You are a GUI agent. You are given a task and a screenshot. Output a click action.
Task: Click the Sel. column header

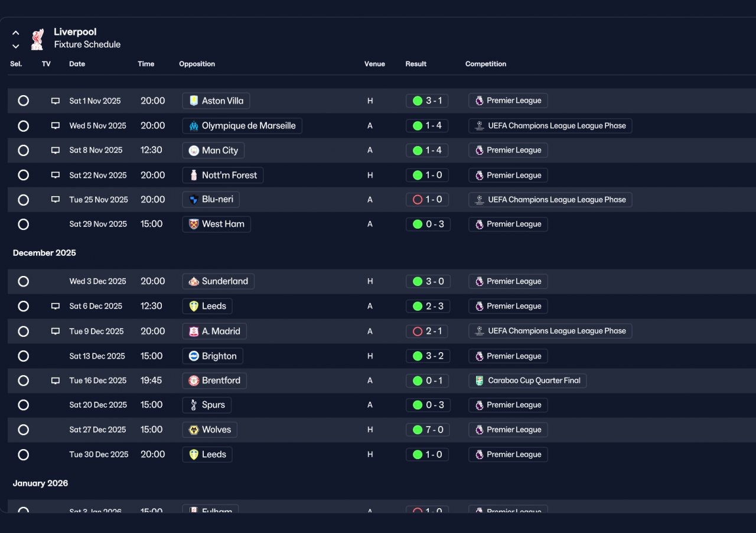[16, 64]
